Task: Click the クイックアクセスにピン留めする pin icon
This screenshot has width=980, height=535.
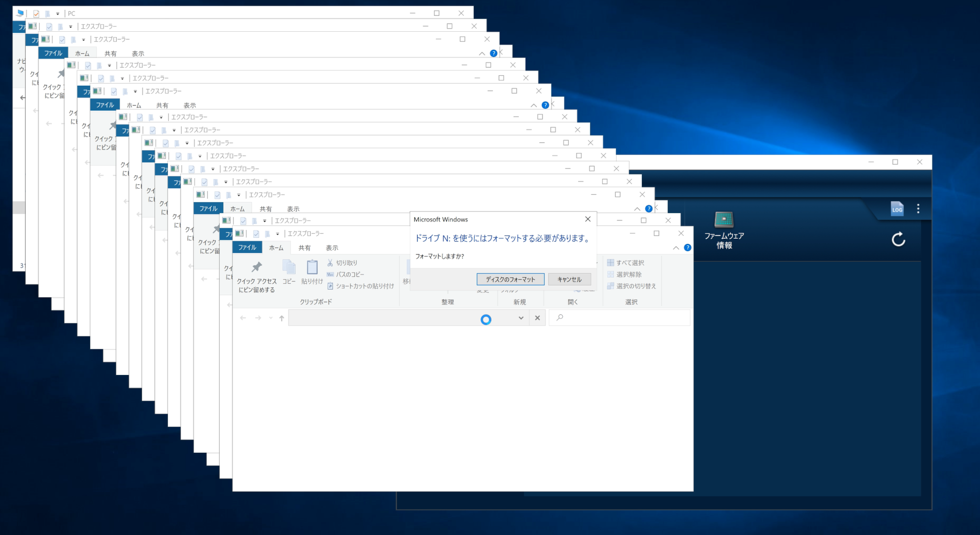Action: (x=256, y=267)
